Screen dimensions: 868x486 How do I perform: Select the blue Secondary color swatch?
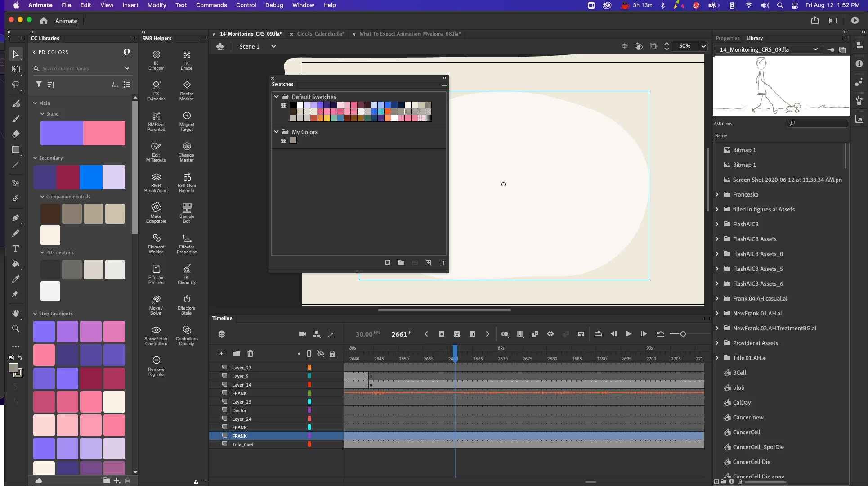[x=91, y=177]
